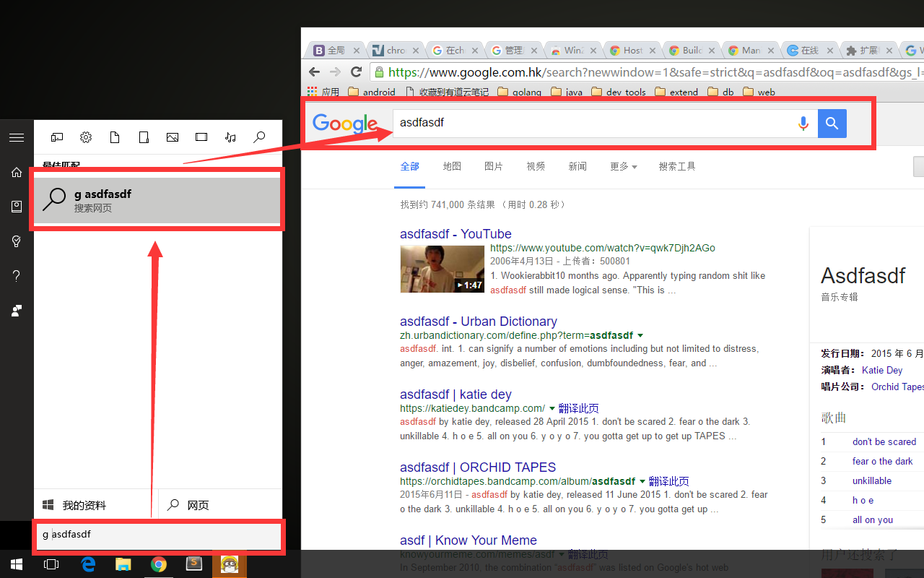
Task: Switch to the 'Build' Chrome tab
Action: point(692,51)
